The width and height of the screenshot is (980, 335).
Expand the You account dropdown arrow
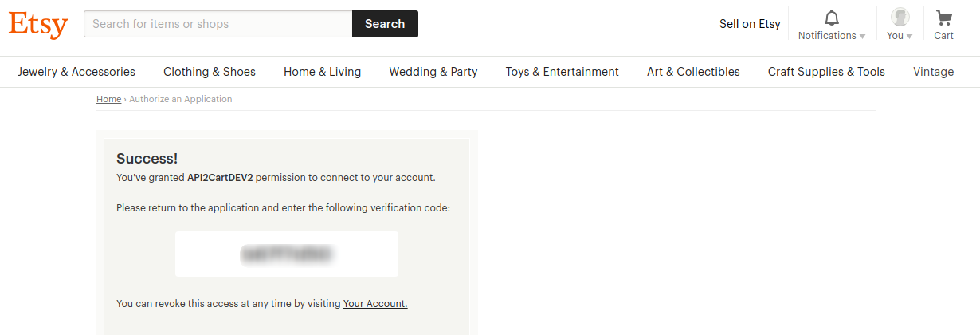pyautogui.click(x=910, y=36)
